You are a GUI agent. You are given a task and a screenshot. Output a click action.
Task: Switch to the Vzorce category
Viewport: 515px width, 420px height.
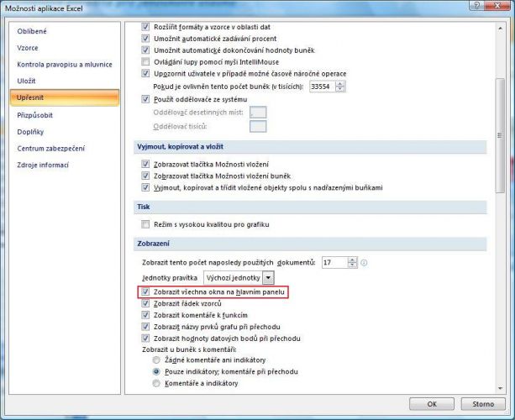click(28, 48)
